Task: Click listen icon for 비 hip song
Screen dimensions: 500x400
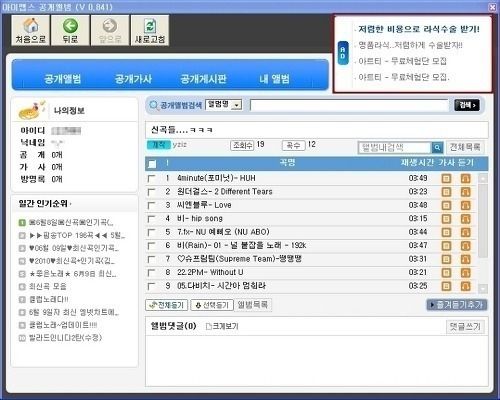Action: (466, 219)
